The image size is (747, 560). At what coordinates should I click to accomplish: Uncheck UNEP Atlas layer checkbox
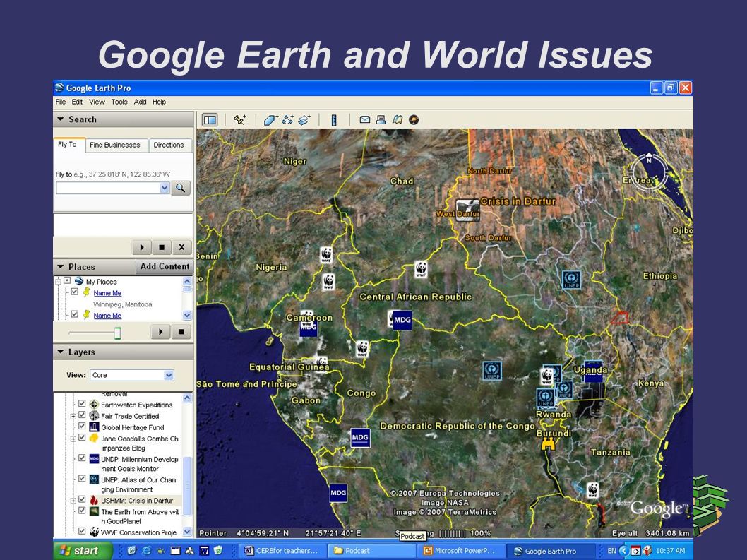pos(82,479)
